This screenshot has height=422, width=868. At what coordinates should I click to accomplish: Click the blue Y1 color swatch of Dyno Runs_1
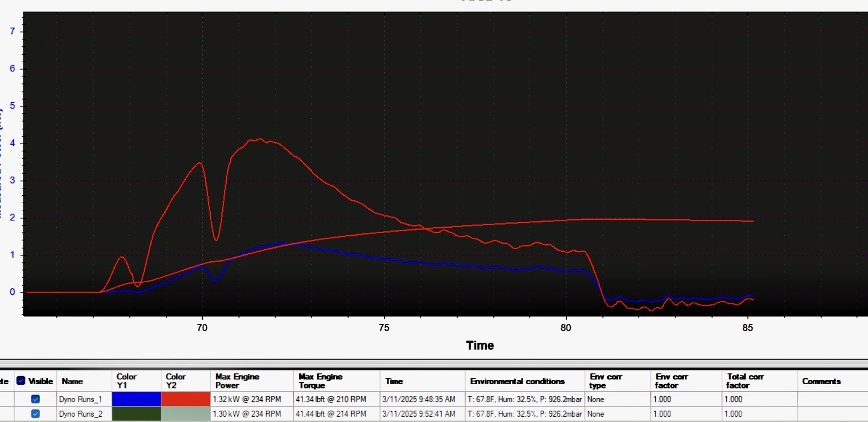click(136, 399)
